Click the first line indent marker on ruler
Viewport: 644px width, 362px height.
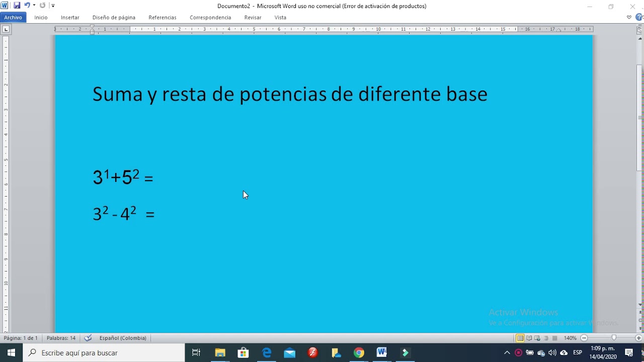(x=93, y=27)
